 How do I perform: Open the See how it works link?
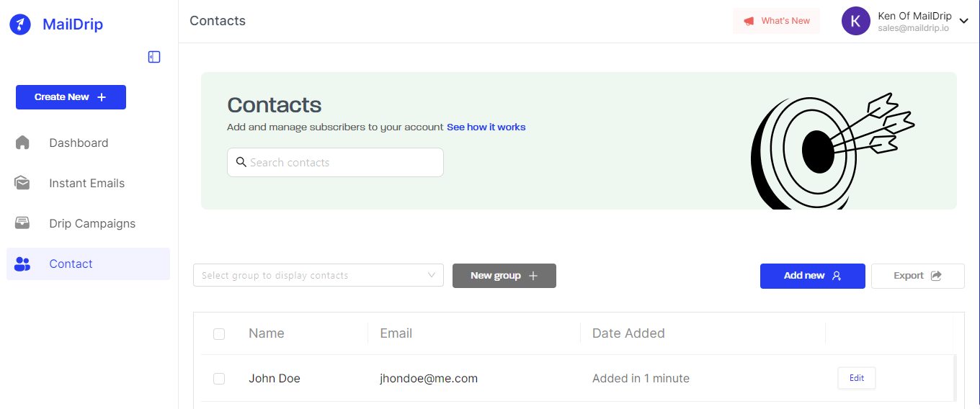486,127
